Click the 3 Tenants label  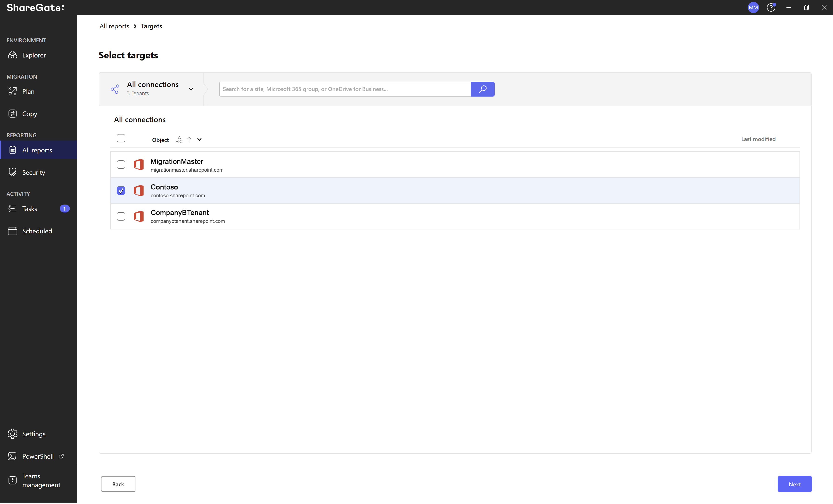click(x=138, y=93)
